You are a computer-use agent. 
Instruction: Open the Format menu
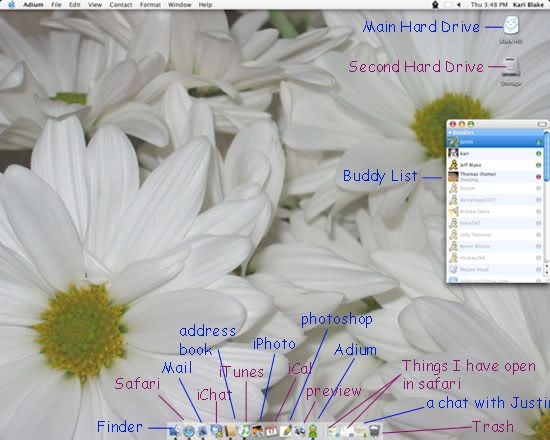coord(150,5)
